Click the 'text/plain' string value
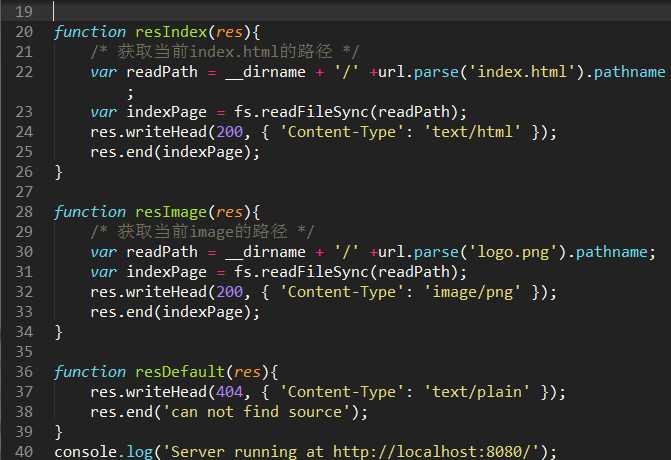Viewport: 671px width, 460px height. [477, 392]
